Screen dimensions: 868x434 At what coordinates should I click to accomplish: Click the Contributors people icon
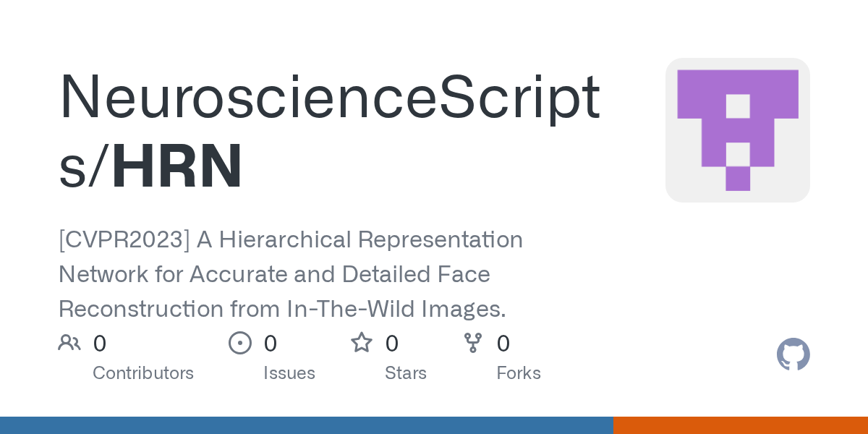[69, 343]
